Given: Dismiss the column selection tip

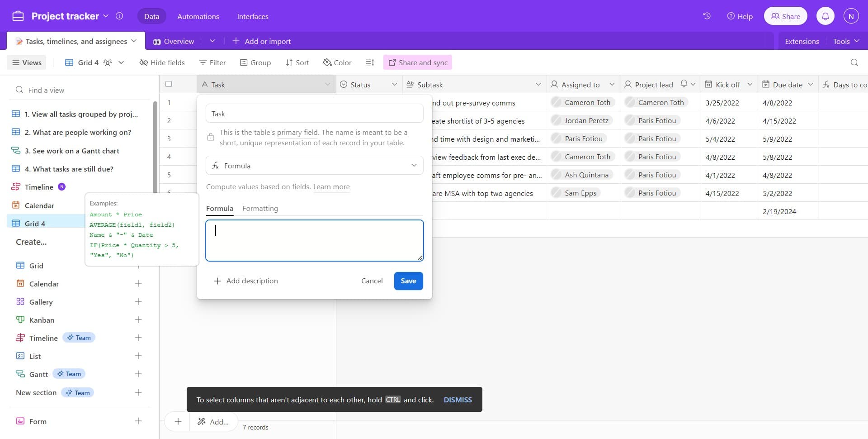Looking at the screenshot, I should click(x=458, y=400).
